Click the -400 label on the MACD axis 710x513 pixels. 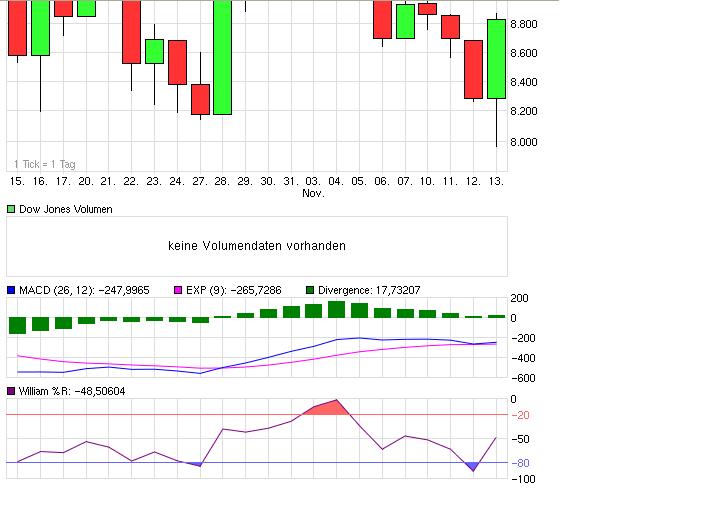(x=523, y=358)
